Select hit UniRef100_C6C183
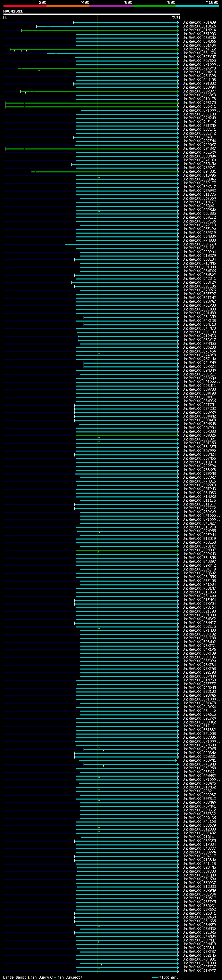 click(199, 114)
